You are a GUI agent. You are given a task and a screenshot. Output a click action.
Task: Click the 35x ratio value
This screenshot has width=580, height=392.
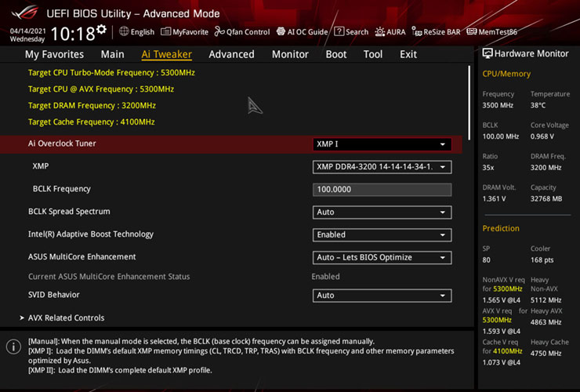coord(488,168)
